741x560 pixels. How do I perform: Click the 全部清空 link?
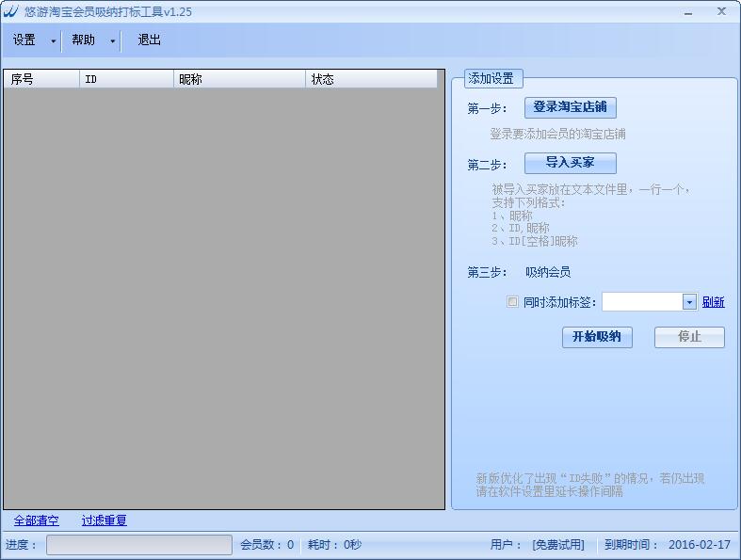(x=37, y=520)
